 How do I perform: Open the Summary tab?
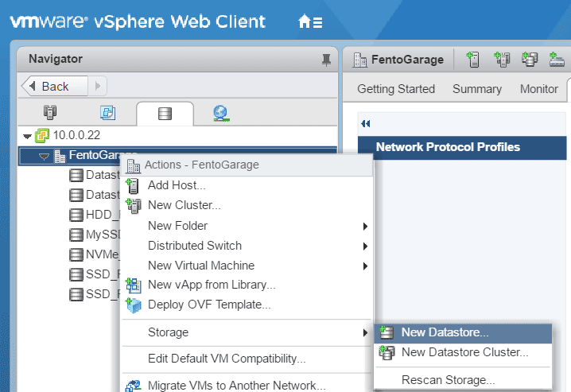tap(477, 89)
